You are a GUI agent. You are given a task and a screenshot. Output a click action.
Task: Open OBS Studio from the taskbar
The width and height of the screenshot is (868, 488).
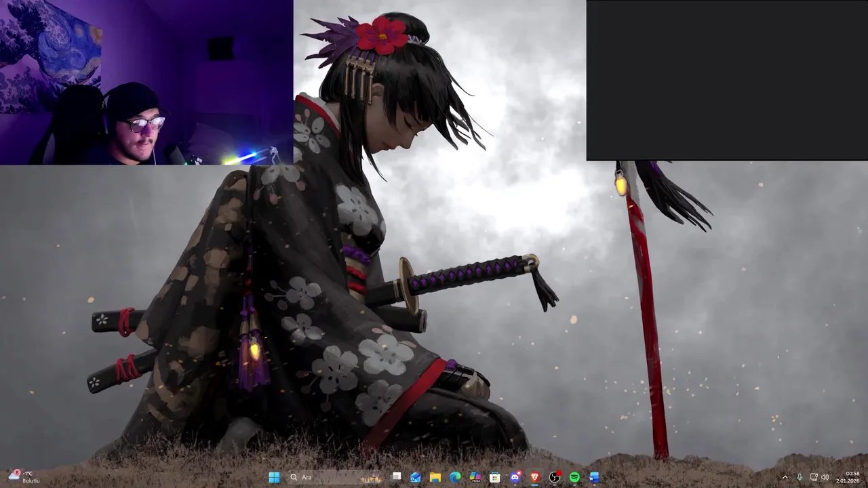(555, 477)
